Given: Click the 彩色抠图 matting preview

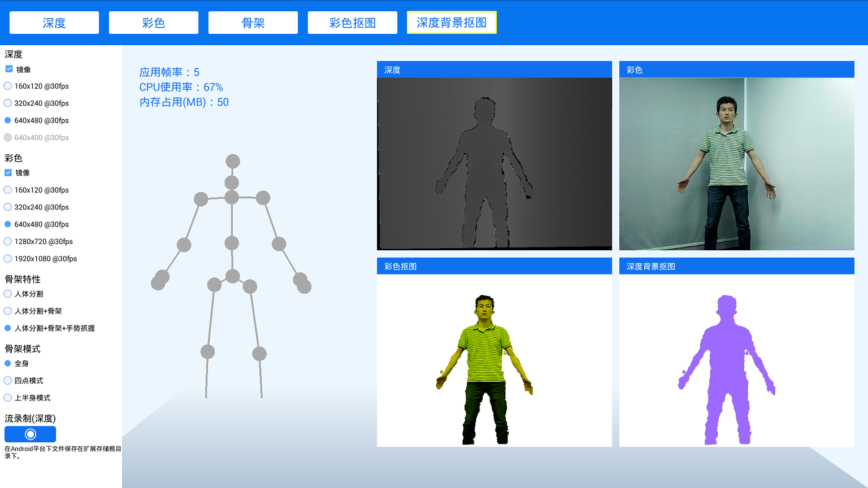Looking at the screenshot, I should click(494, 360).
